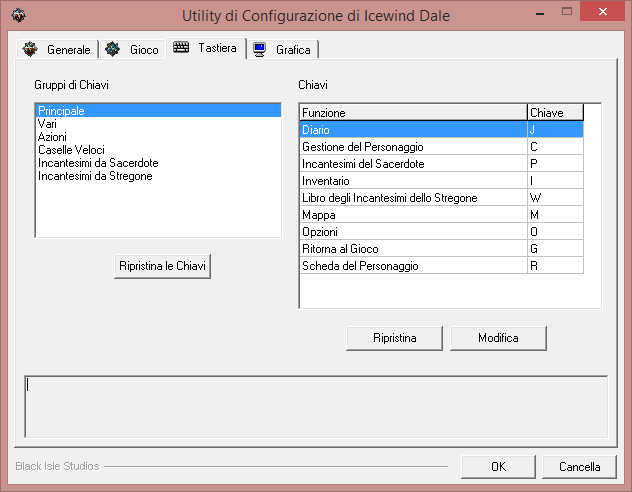The height and width of the screenshot is (492, 632).
Task: Select the Incantesimi del Sacerdote row
Action: click(441, 164)
